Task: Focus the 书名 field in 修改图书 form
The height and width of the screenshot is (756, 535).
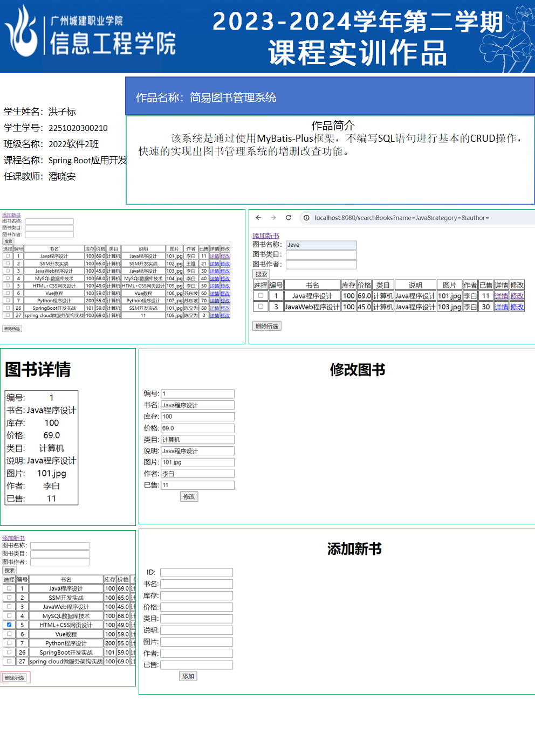Action: click(197, 405)
